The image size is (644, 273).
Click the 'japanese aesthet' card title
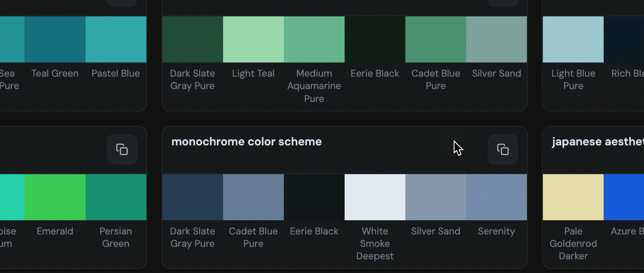598,142
